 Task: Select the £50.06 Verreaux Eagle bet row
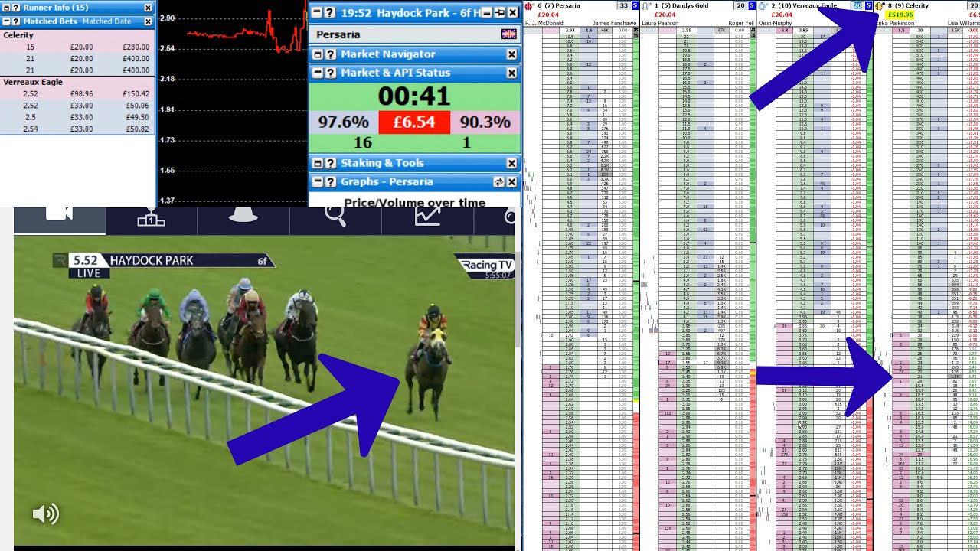(x=77, y=106)
